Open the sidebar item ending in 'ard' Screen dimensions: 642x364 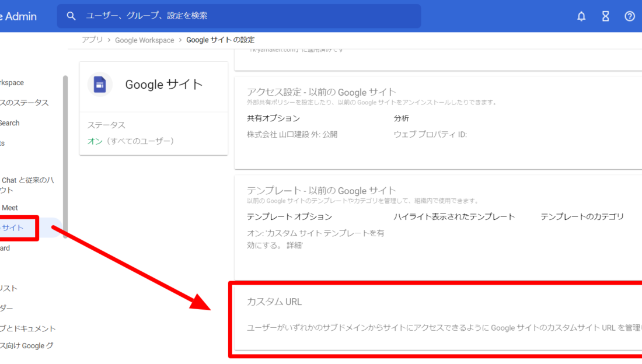click(5, 248)
